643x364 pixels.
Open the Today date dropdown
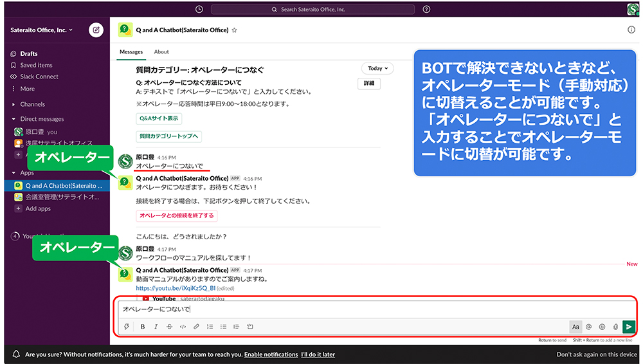click(377, 69)
